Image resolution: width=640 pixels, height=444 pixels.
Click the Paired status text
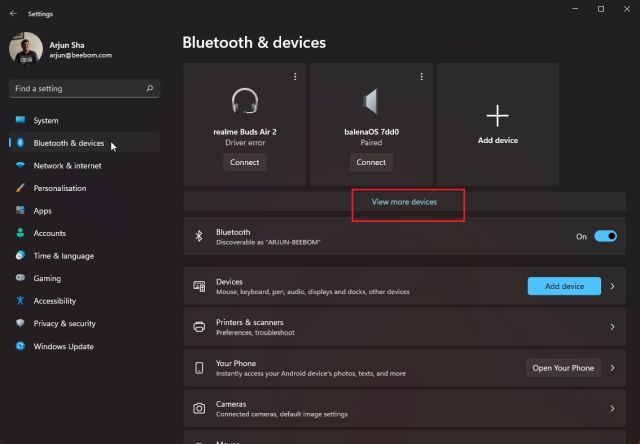pos(371,142)
